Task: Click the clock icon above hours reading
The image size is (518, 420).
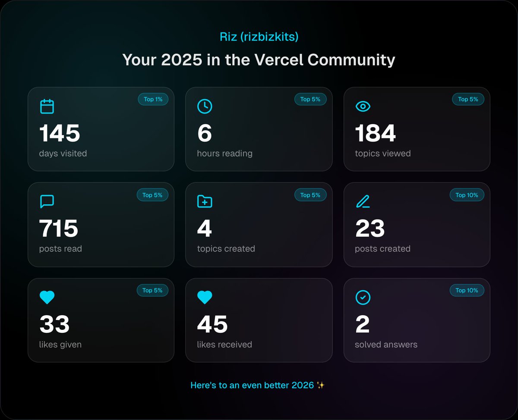Action: 205,106
